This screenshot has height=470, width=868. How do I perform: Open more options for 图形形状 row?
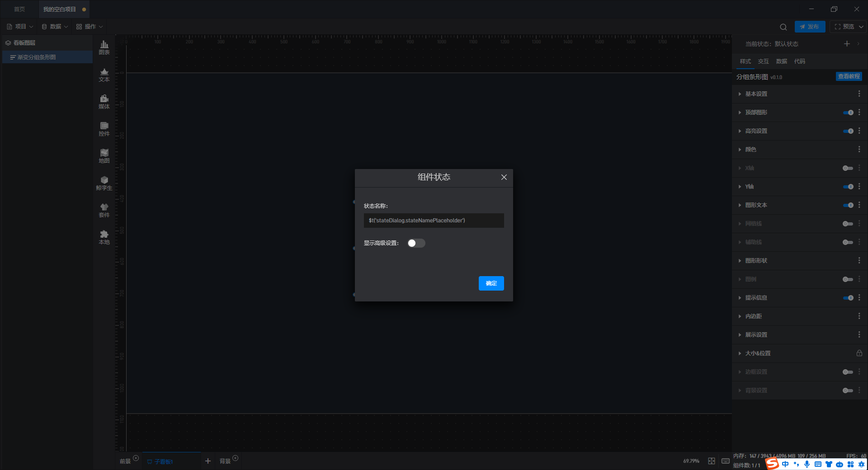859,260
